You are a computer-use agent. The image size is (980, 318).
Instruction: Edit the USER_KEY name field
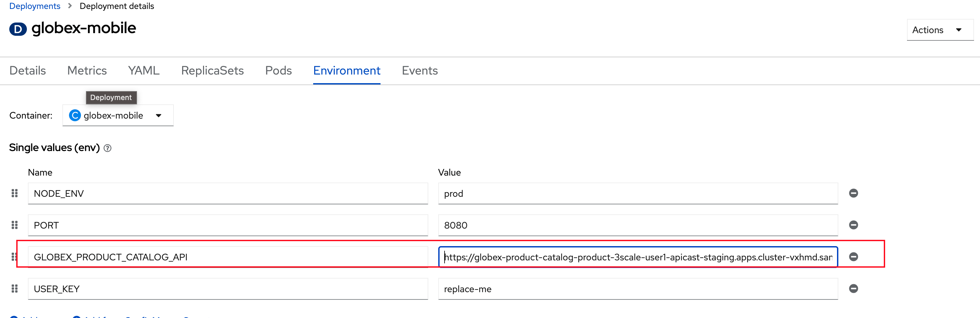228,289
